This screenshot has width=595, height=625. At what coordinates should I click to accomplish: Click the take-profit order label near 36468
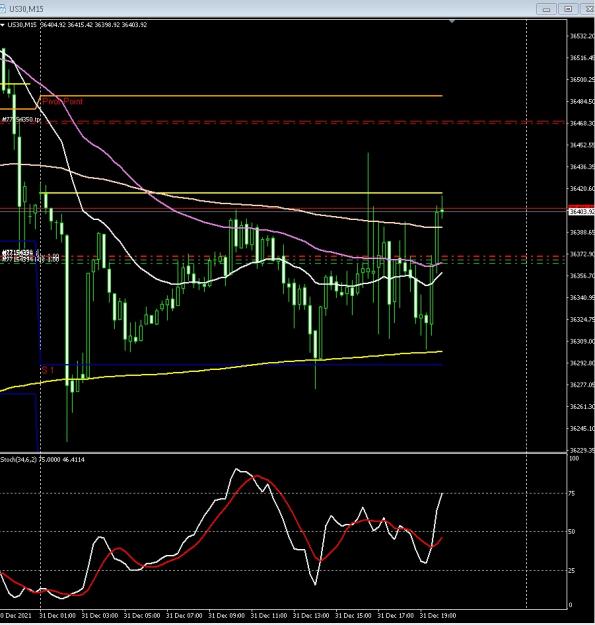coord(21,119)
